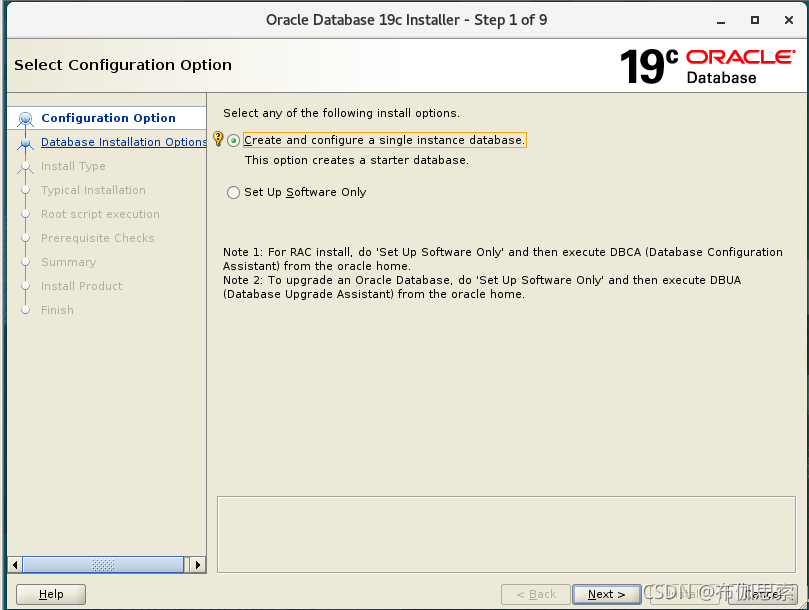This screenshot has height=610, width=809.
Task: Click the Help button
Action: click(51, 594)
